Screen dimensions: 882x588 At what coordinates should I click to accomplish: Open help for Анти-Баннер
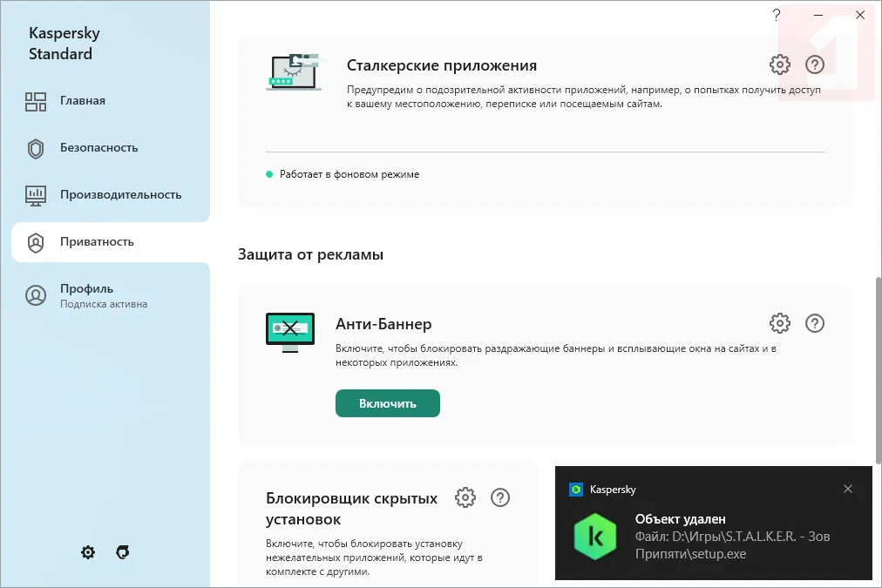click(815, 323)
